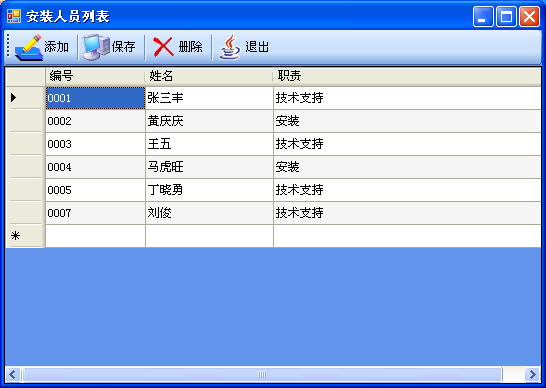This screenshot has height=388, width=546.
Task: Click the select-all corner header cell
Action: click(25, 77)
